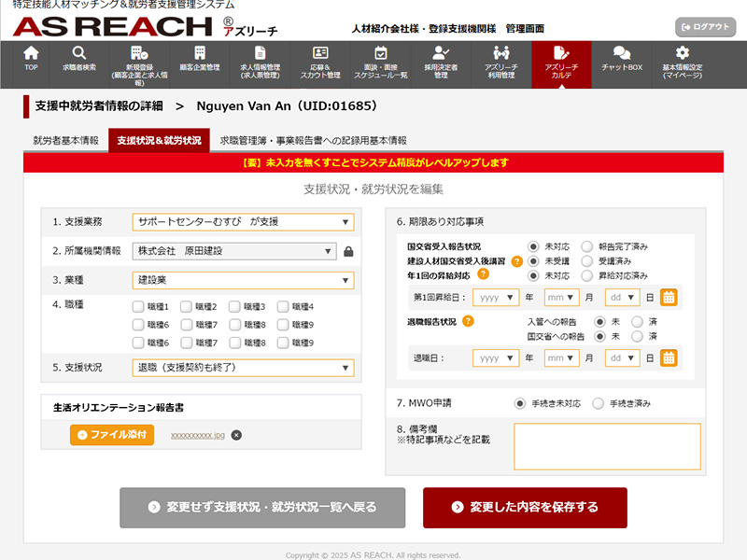This screenshot has height=560, width=747.
Task: Open 面談・面接スケジュール一覧 calendar icon
Action: [x=381, y=53]
